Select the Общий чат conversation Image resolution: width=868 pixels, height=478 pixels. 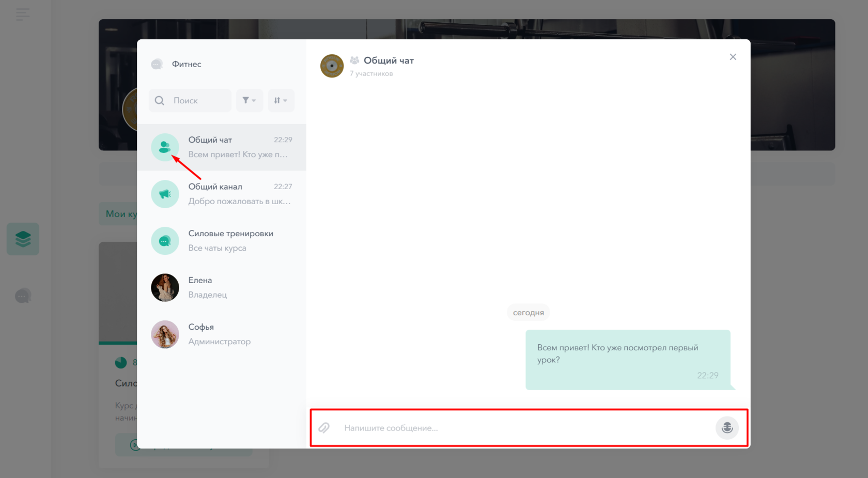(222, 147)
